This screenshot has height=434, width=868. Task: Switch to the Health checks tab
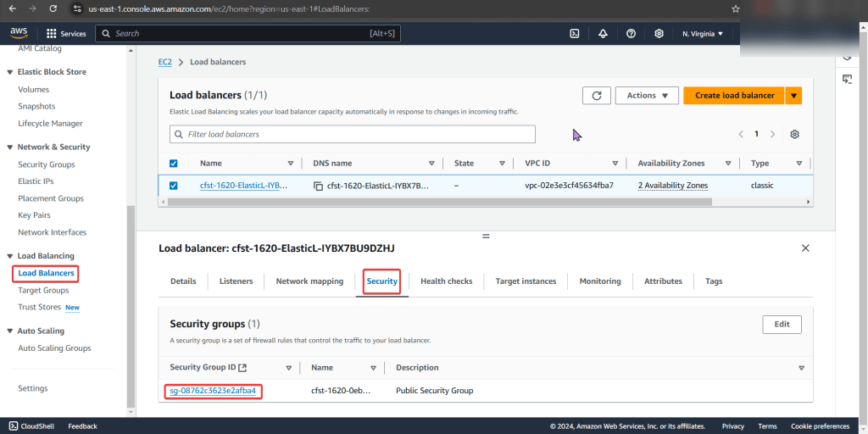pyautogui.click(x=446, y=281)
